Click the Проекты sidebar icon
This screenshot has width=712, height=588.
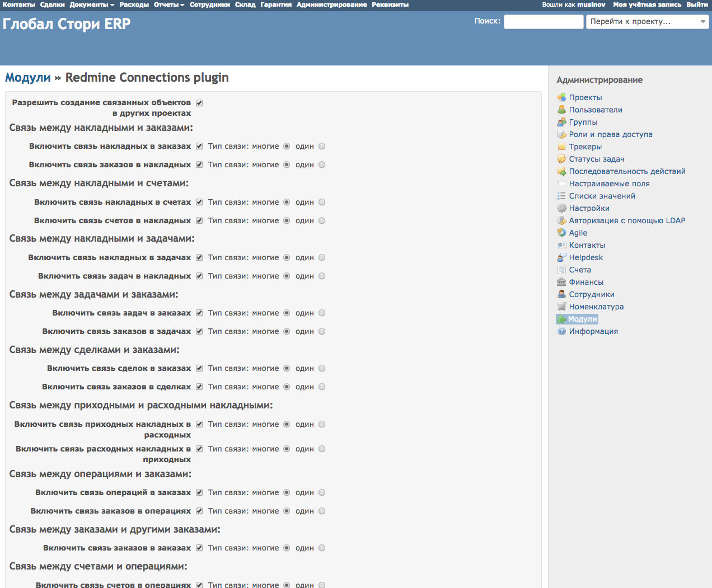pos(561,97)
